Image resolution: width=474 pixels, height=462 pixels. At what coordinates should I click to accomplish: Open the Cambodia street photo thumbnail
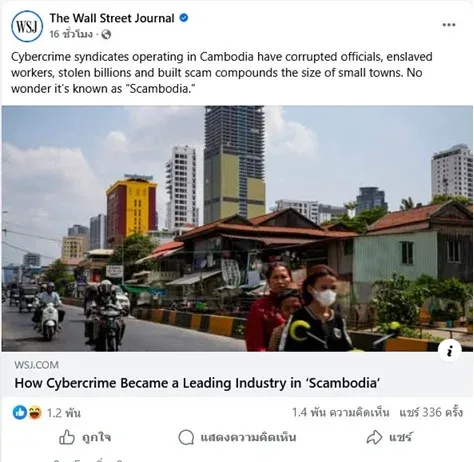[237, 229]
